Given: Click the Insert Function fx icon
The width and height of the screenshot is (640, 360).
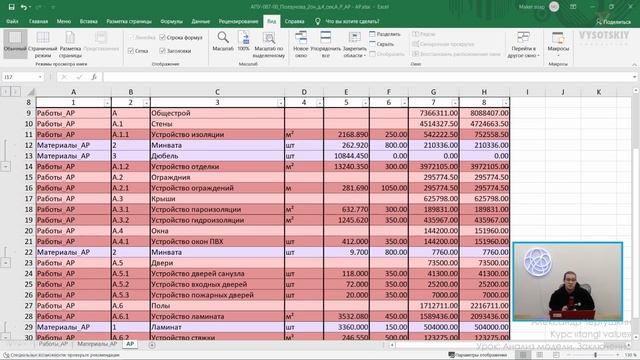Looking at the screenshot, I should [x=94, y=77].
